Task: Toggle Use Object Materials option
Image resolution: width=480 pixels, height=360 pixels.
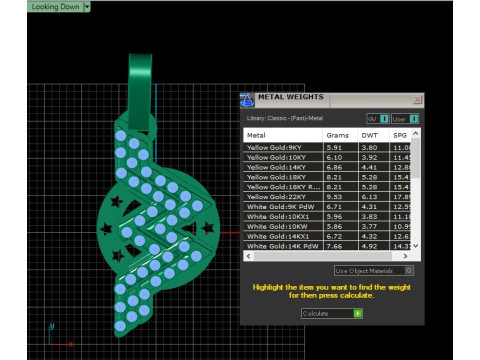Action: (374, 271)
